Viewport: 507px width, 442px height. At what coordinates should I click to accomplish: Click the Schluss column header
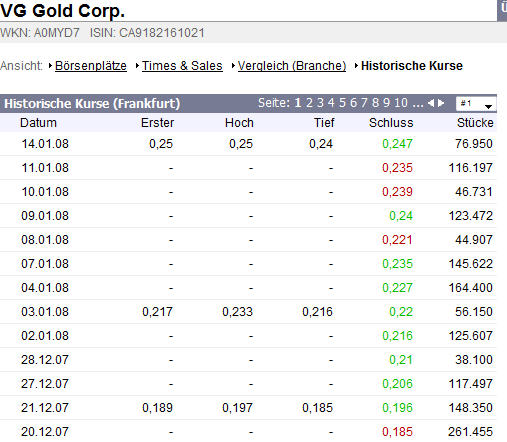point(391,123)
